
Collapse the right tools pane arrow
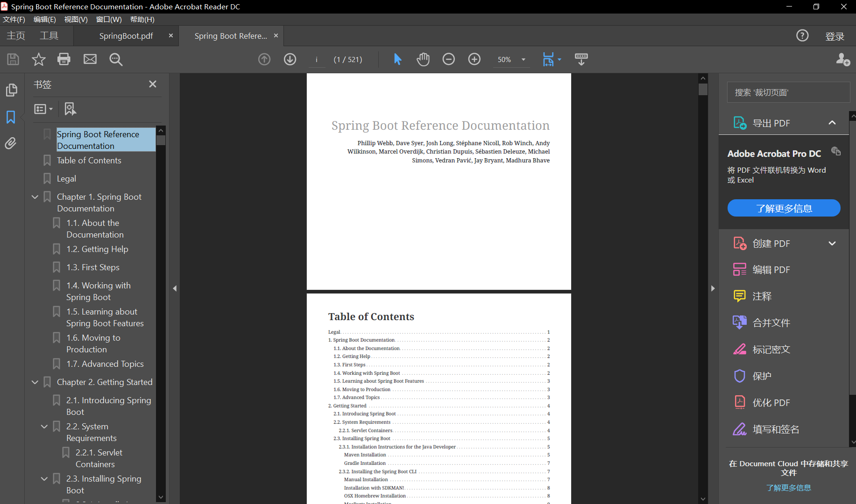click(x=713, y=288)
